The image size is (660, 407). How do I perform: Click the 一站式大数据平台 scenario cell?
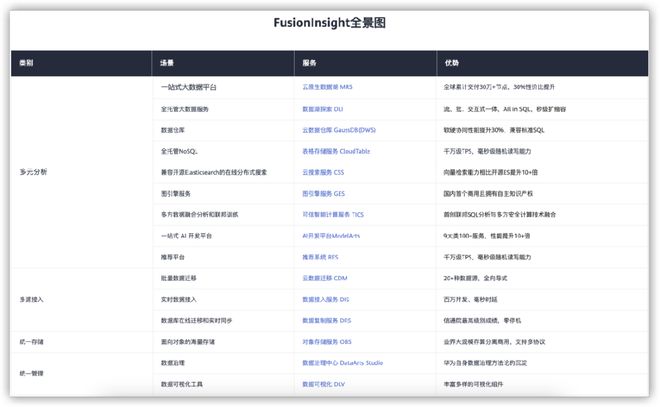click(189, 87)
